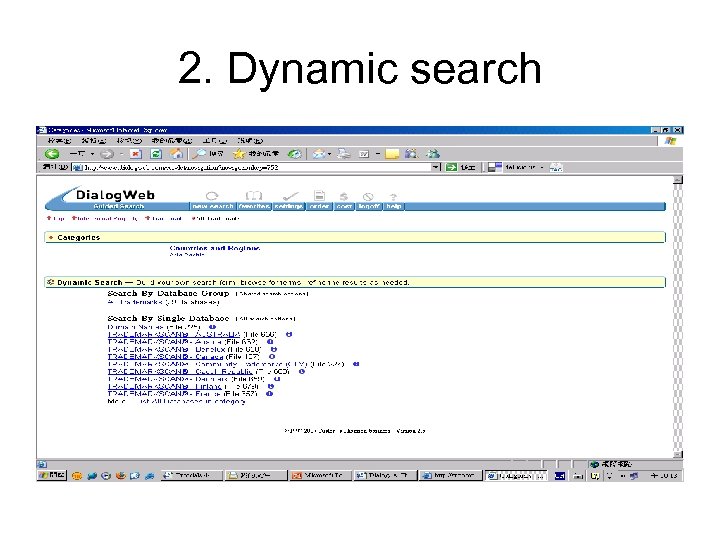Image resolution: width=720 pixels, height=540 pixels.
Task: Open the second browser menu bar item
Action: 94,141
